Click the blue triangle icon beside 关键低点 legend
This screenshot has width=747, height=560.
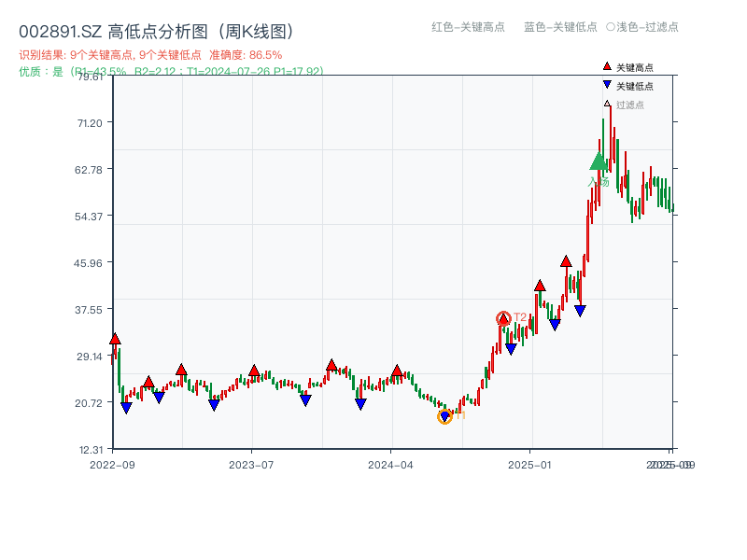[x=608, y=86]
